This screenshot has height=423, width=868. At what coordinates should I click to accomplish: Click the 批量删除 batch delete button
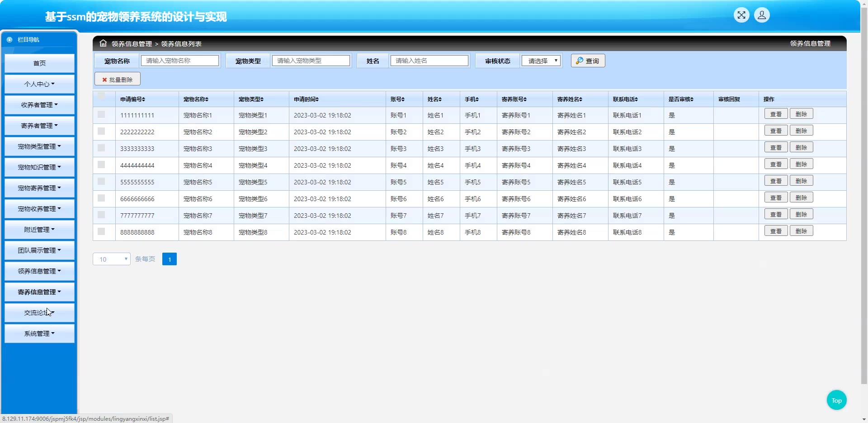[118, 79]
